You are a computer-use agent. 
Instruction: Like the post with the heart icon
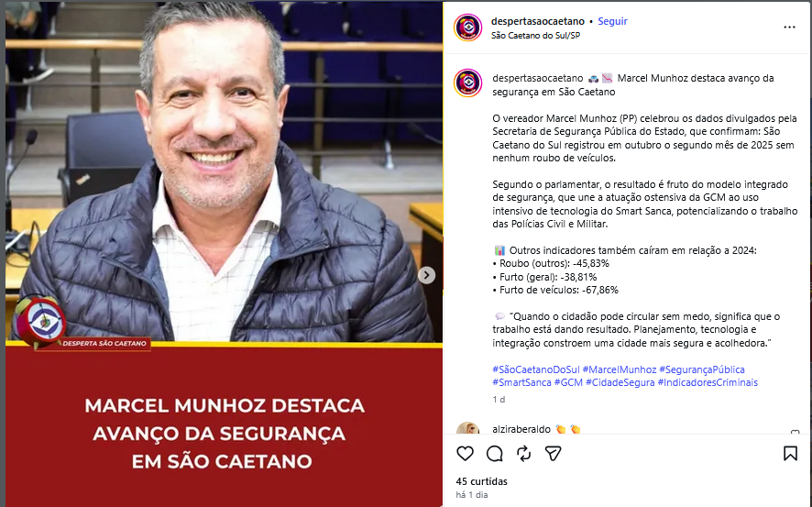(465, 454)
